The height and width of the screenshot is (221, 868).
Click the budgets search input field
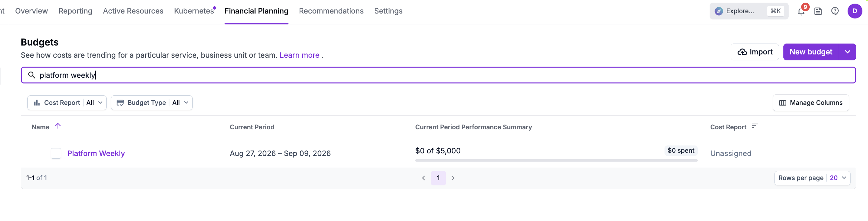(438, 75)
